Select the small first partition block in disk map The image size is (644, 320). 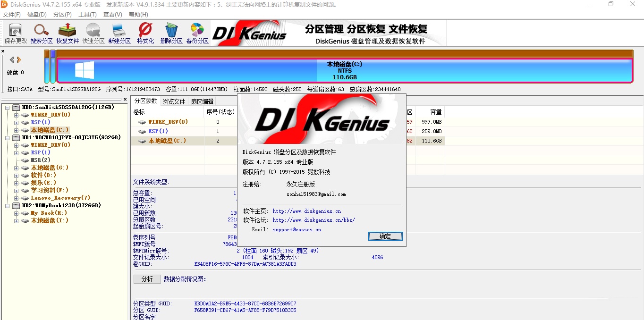tap(47, 67)
